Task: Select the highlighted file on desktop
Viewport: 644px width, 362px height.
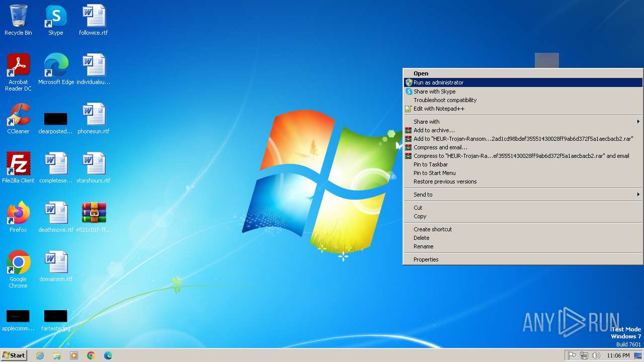Action: [x=547, y=60]
